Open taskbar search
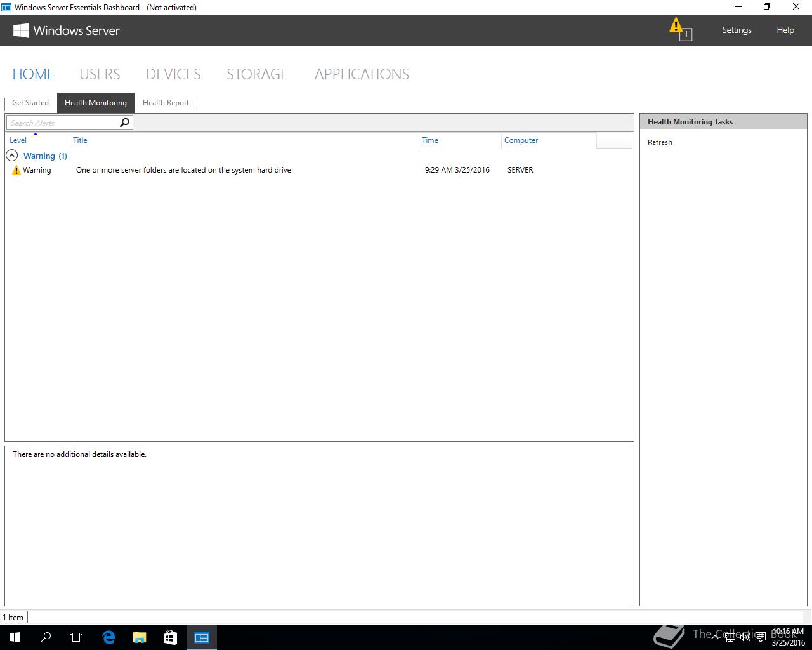 46,637
